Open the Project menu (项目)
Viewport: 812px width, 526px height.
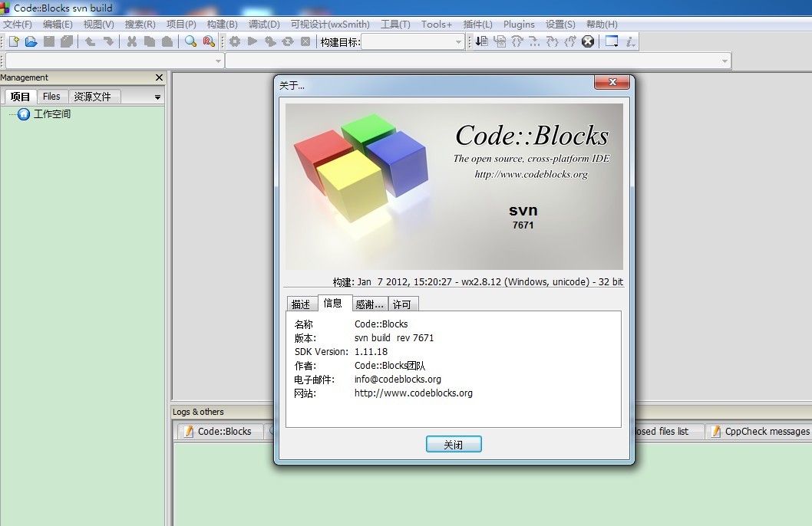pyautogui.click(x=180, y=25)
